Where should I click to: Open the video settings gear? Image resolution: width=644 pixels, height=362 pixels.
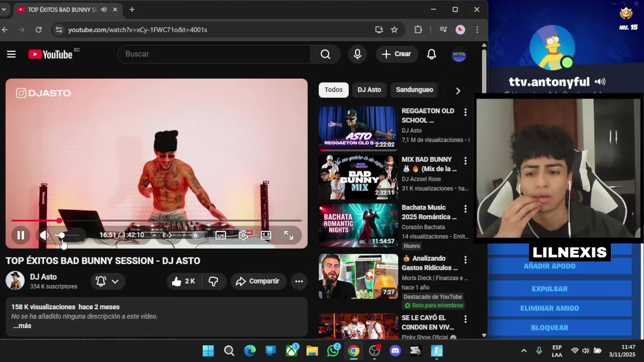244,235
